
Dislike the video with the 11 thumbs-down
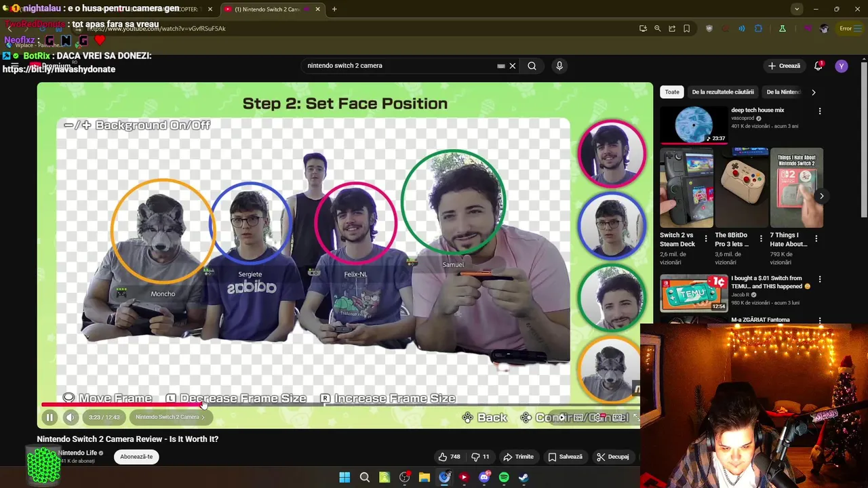[x=481, y=457]
